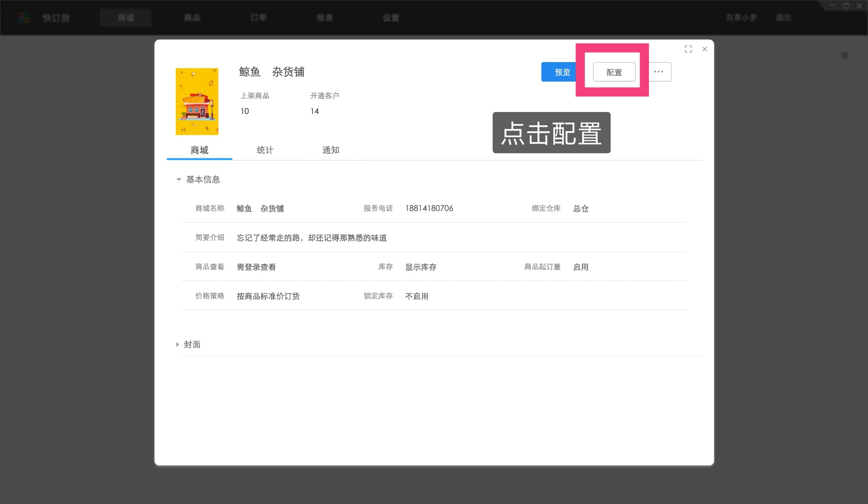Screen dimensions: 868x504
Task: Click the gear icon at screen right
Action: coord(845,56)
